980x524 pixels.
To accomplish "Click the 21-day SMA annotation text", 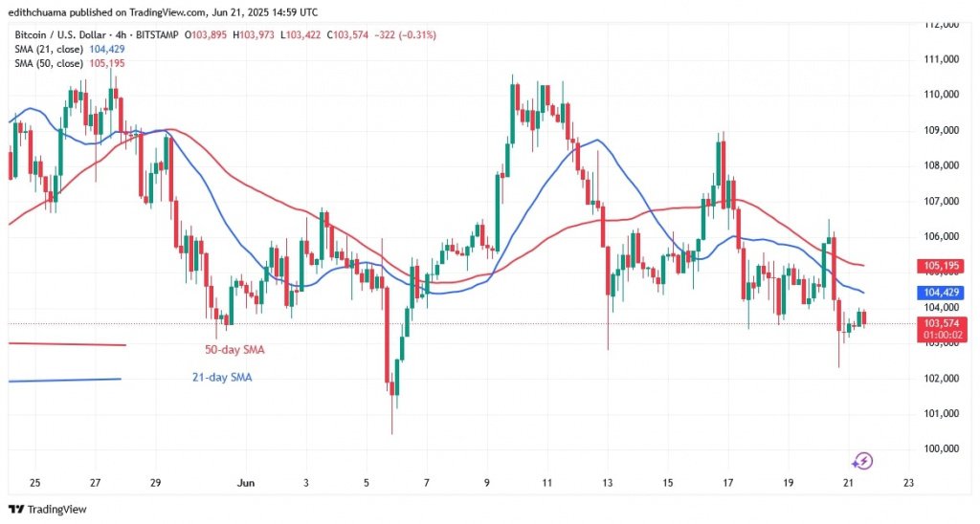I will click(x=222, y=378).
